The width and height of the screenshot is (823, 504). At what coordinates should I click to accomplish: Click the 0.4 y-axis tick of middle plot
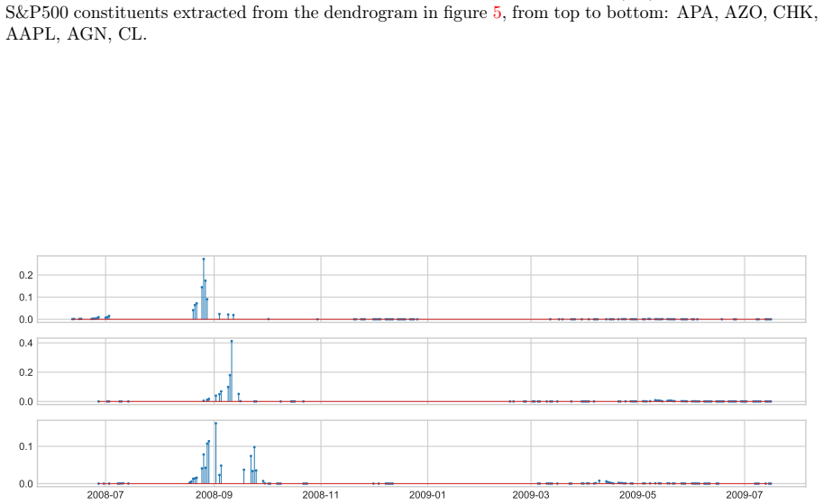click(x=26, y=344)
